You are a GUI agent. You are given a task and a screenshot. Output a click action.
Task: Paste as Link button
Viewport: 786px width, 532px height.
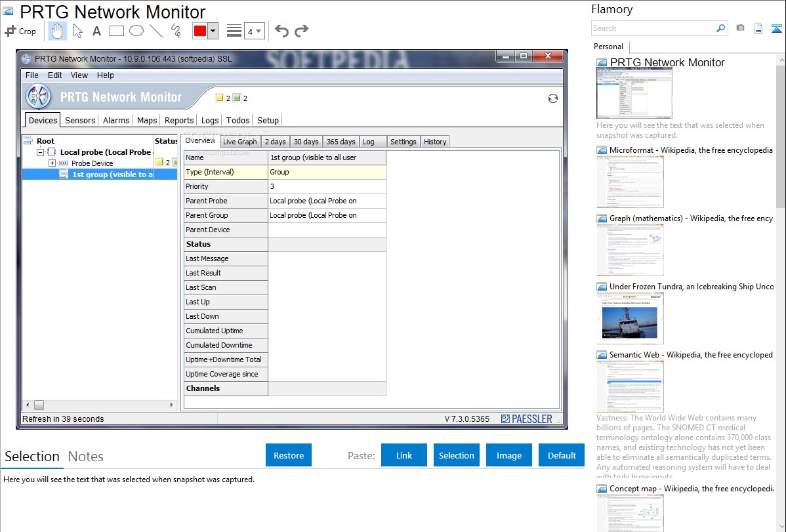pyautogui.click(x=404, y=455)
